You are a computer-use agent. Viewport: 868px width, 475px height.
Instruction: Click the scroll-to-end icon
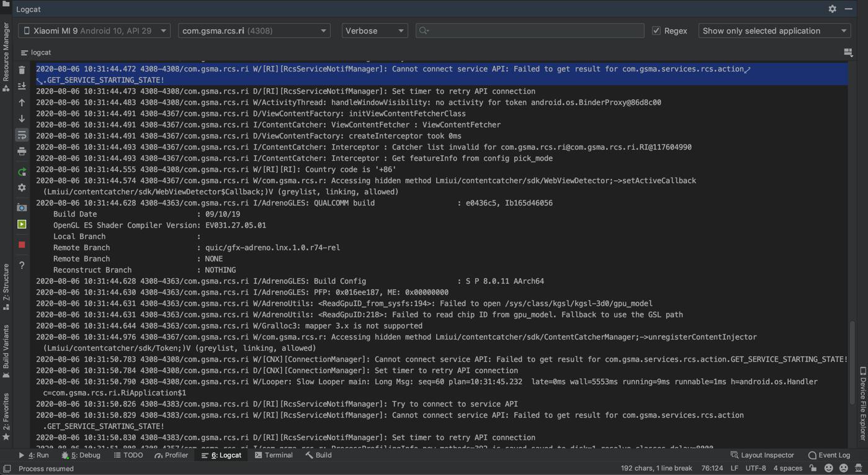(x=22, y=86)
